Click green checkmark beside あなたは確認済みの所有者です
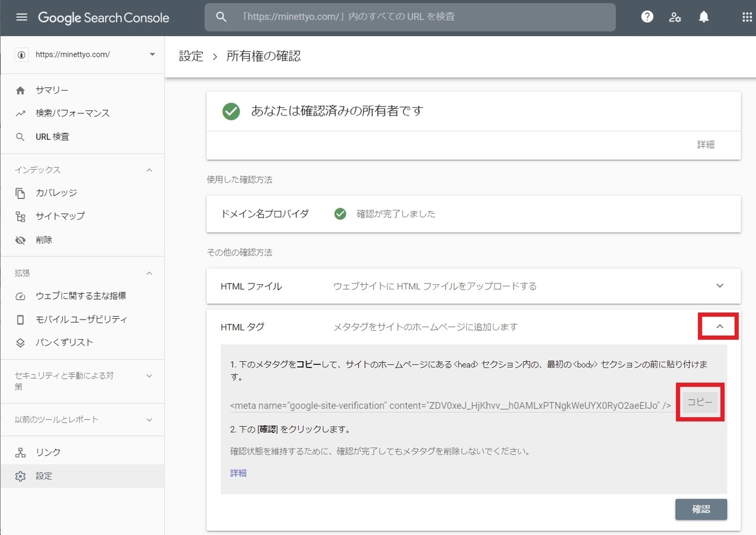 click(x=231, y=112)
